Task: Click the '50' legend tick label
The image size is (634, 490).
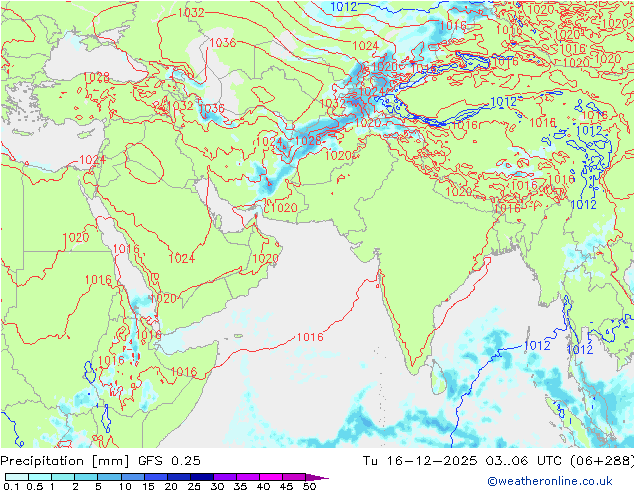Action: (x=309, y=486)
